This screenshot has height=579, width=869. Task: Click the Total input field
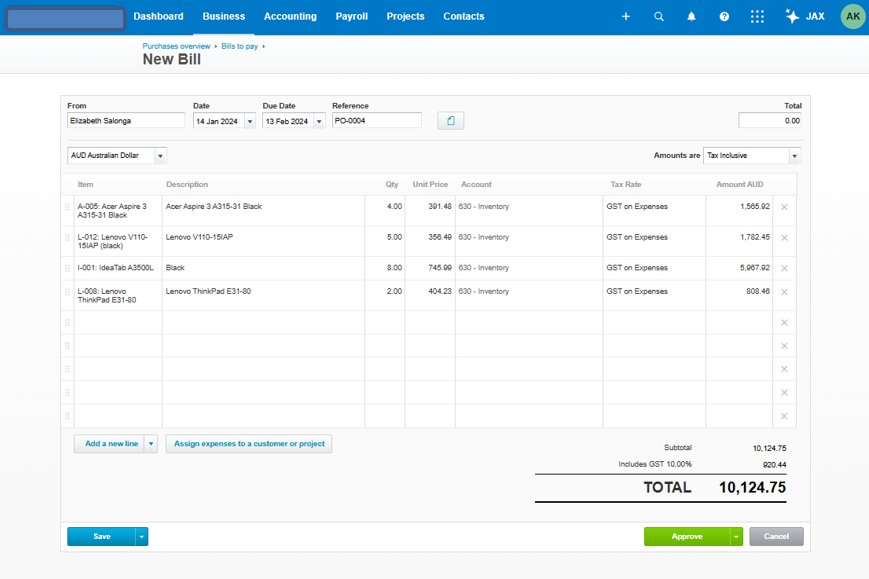click(770, 121)
